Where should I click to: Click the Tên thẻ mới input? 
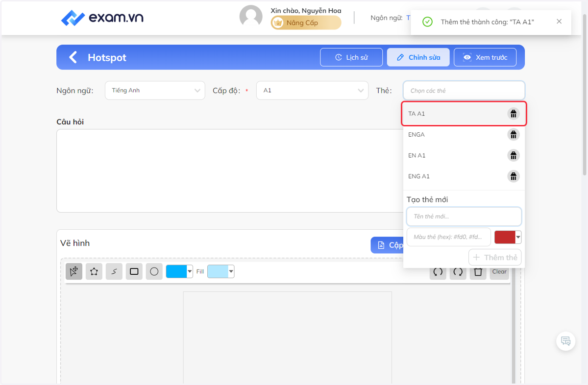tap(464, 217)
